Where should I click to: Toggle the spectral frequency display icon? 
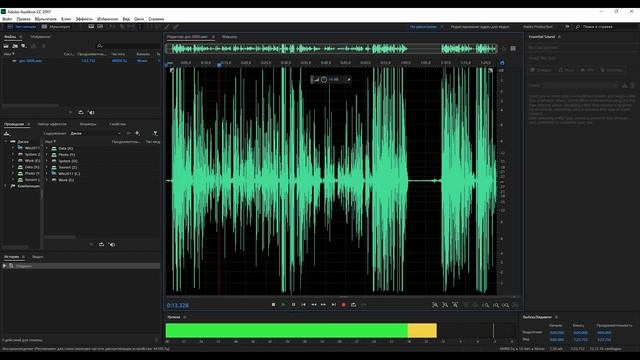tap(91, 27)
